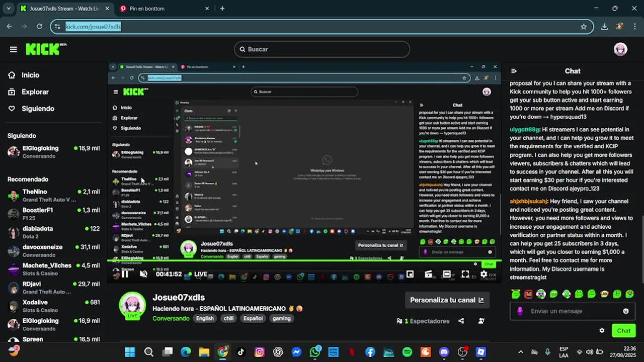Enter fullscreen on the video player
Image resolution: width=644 pixels, height=362 pixels.
pos(465,274)
